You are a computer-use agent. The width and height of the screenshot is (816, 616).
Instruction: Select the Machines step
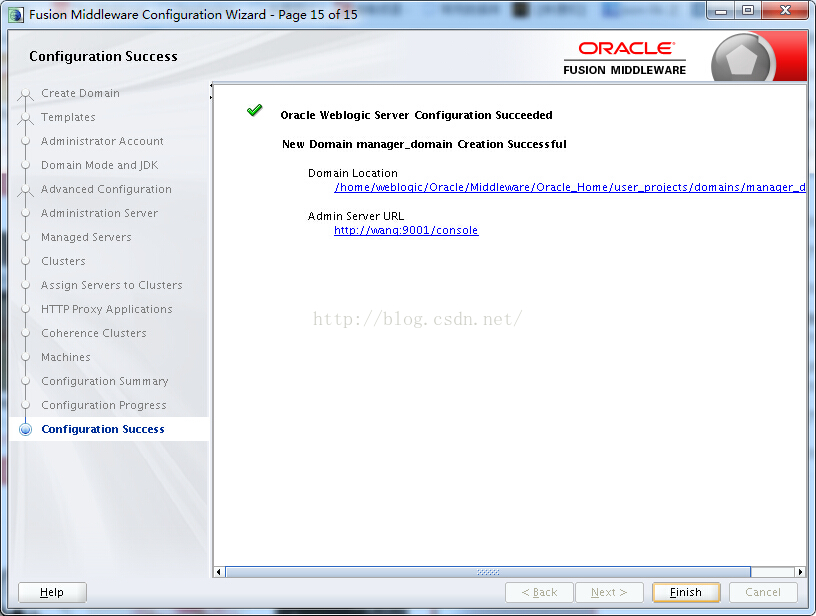coord(66,357)
